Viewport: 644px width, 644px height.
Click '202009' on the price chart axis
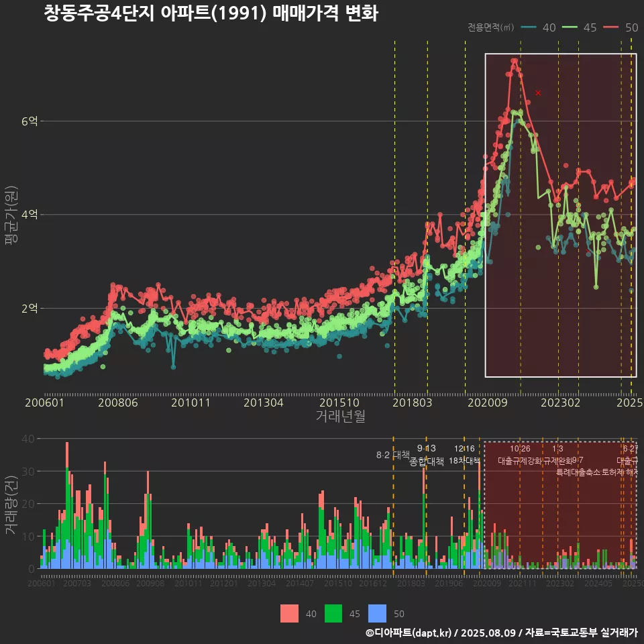(488, 402)
